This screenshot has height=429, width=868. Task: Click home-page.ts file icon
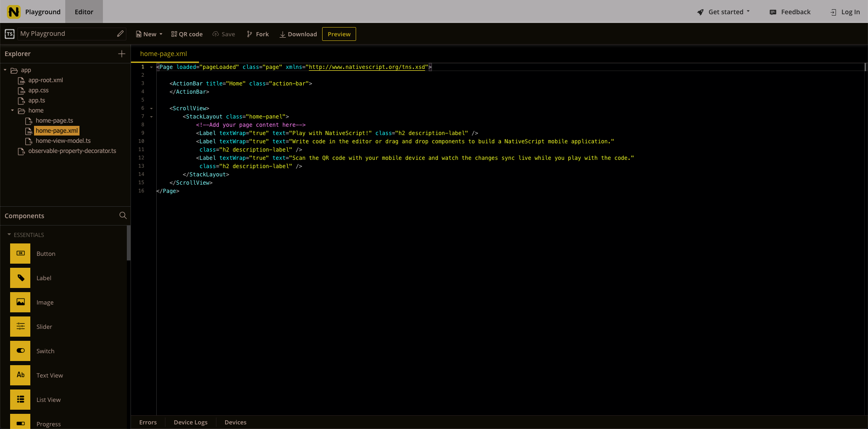click(28, 121)
